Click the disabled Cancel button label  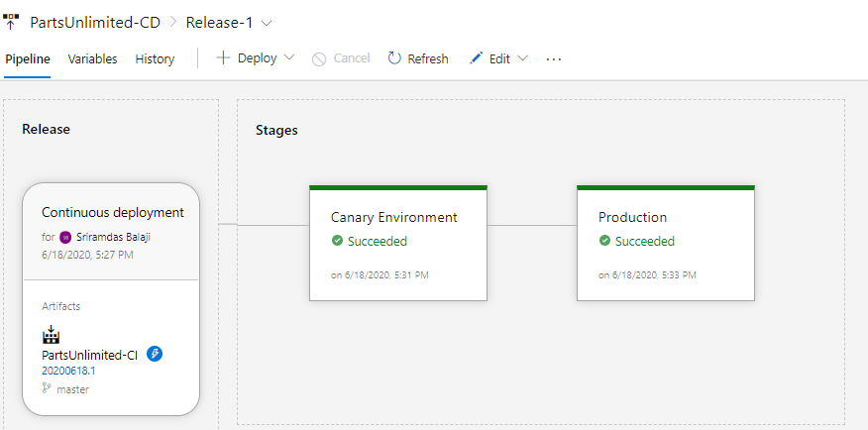click(352, 58)
